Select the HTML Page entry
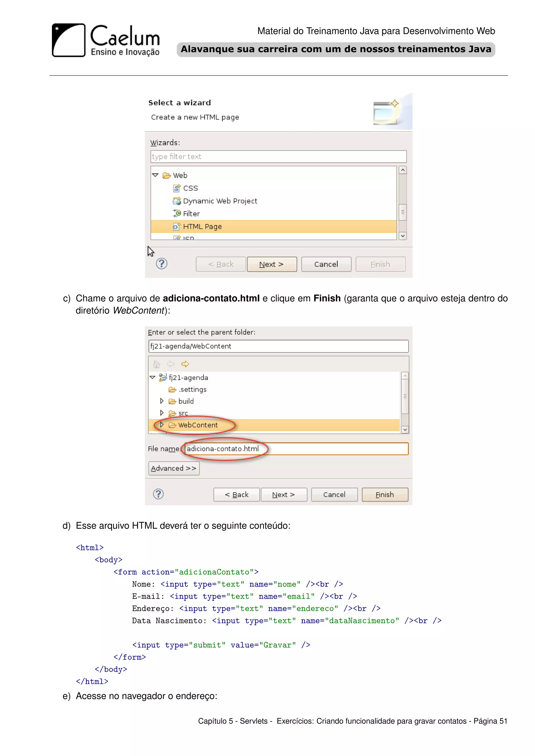 (274, 227)
